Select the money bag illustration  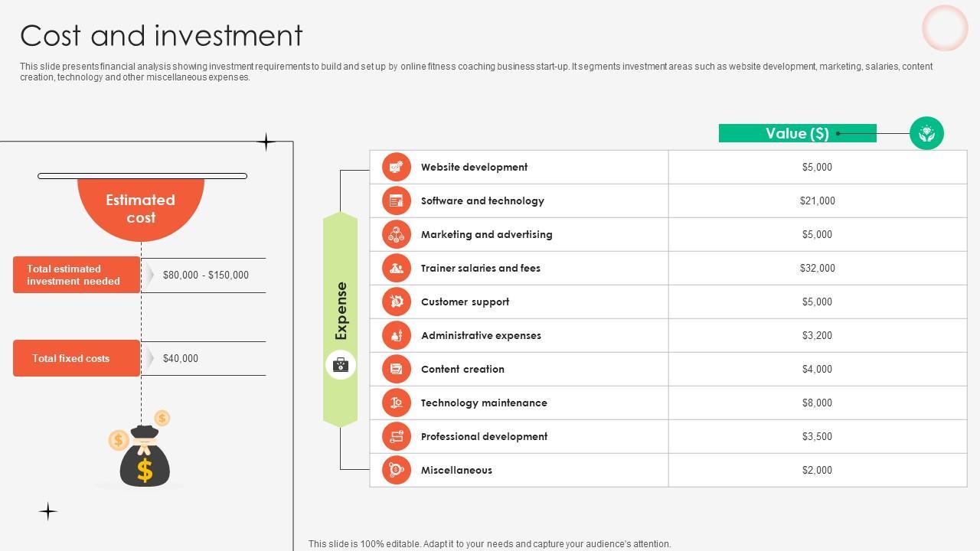coord(144,456)
